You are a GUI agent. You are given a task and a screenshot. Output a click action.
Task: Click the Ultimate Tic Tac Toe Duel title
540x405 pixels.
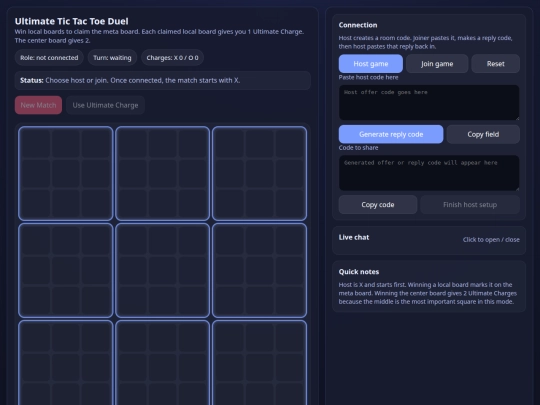(72, 21)
